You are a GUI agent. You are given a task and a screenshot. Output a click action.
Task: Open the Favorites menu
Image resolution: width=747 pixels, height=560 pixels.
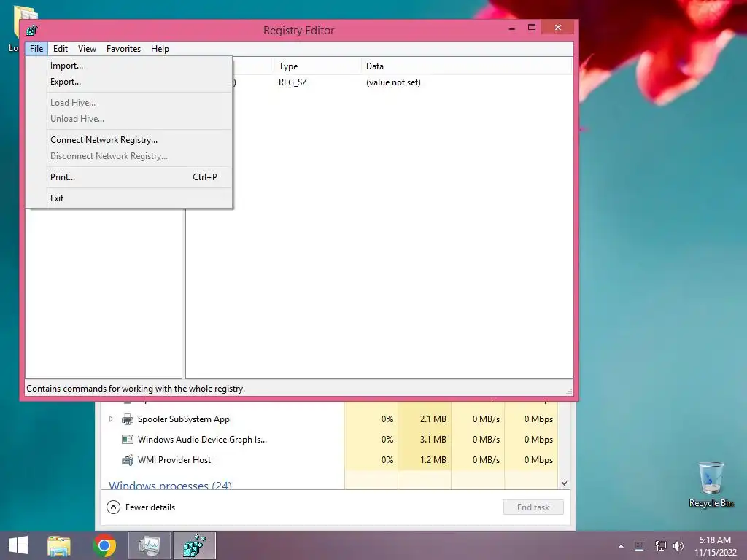[124, 49]
